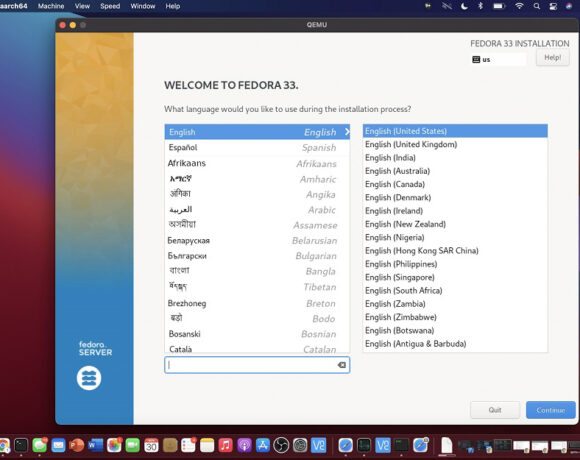Select English (Denmark) locale
580x460 pixels.
[x=455, y=197]
